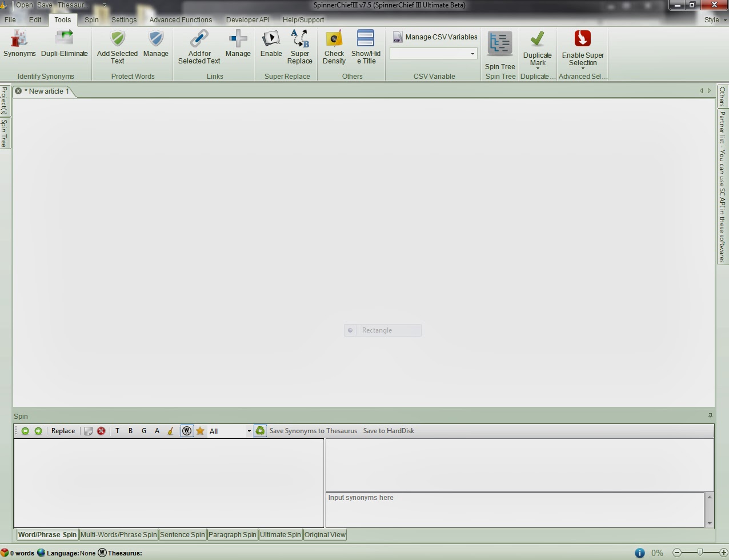Add link for selected text
The height and width of the screenshot is (560, 729).
(x=199, y=47)
